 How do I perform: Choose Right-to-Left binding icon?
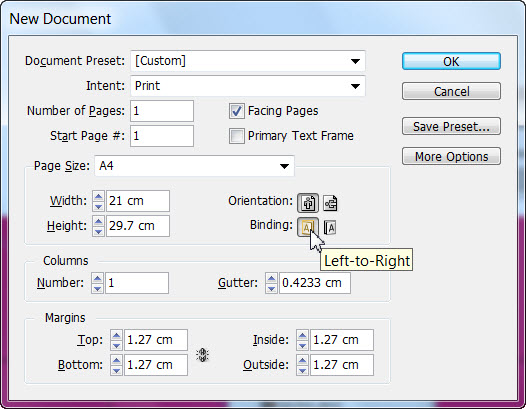coord(330,227)
